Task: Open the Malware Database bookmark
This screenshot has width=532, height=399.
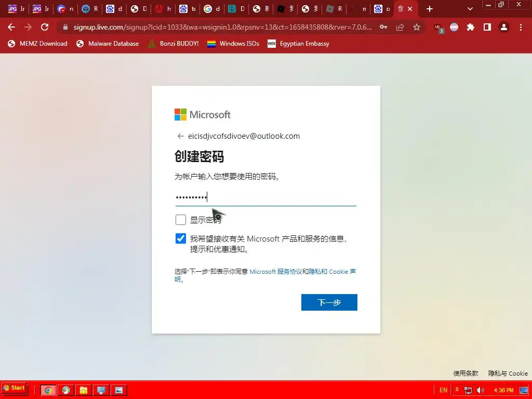Action: click(x=108, y=44)
